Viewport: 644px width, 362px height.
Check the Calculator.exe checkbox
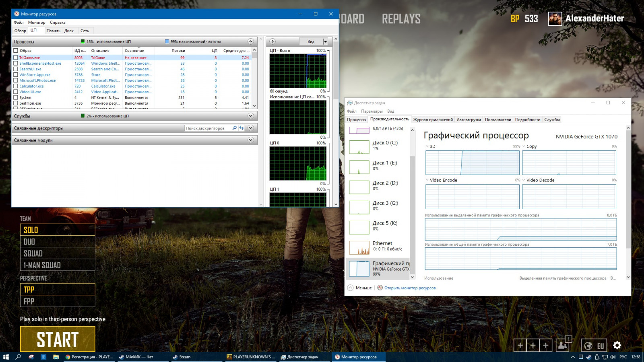16,86
